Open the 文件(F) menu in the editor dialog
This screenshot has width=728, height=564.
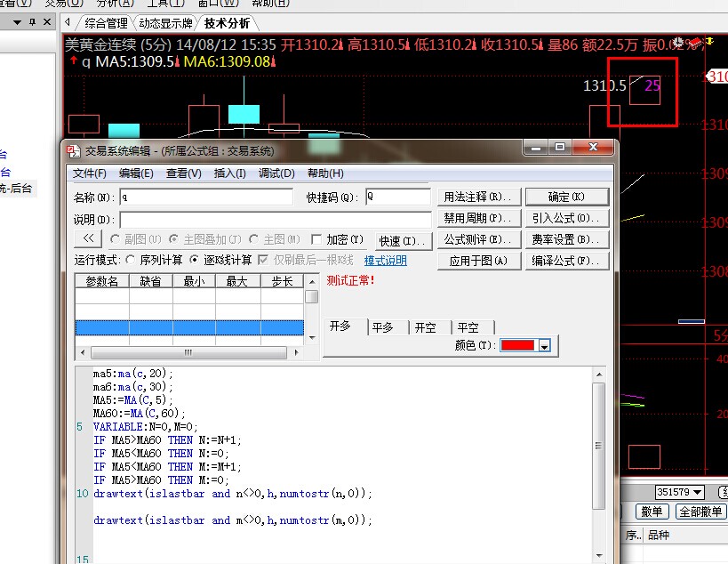(90, 173)
